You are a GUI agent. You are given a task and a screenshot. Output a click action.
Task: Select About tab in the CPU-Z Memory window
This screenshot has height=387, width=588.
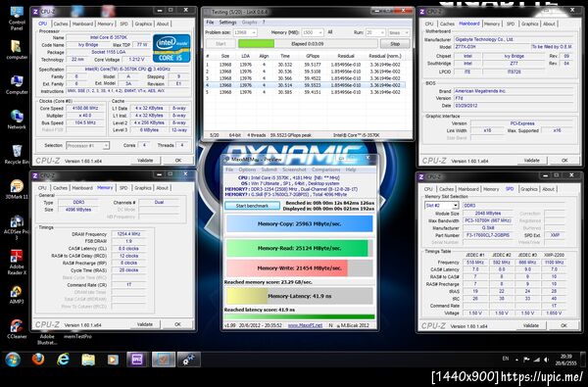[162, 188]
